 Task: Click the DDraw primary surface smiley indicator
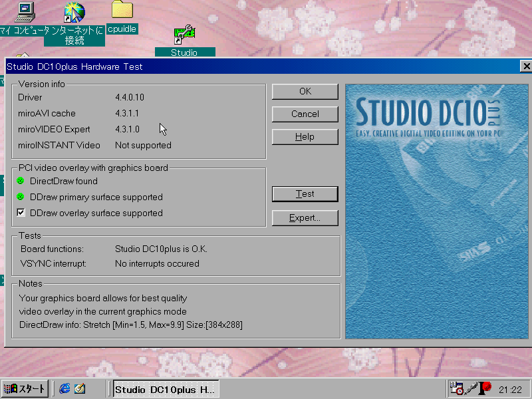21,197
